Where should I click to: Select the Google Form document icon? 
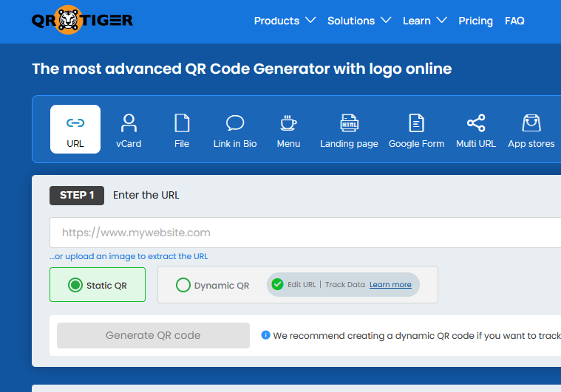416,123
